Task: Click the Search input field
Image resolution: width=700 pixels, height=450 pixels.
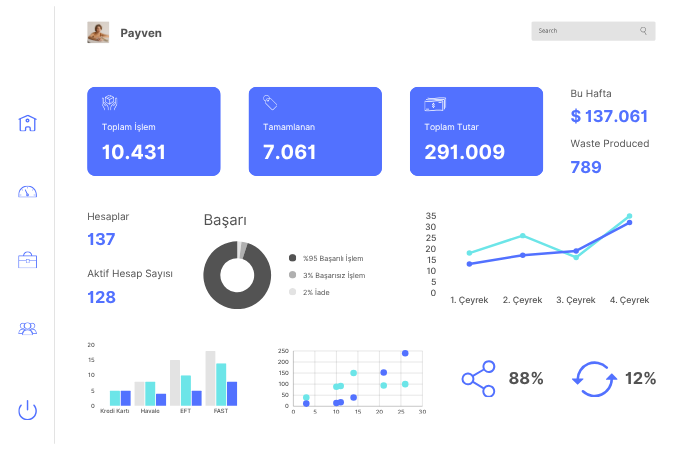Action: click(x=585, y=31)
